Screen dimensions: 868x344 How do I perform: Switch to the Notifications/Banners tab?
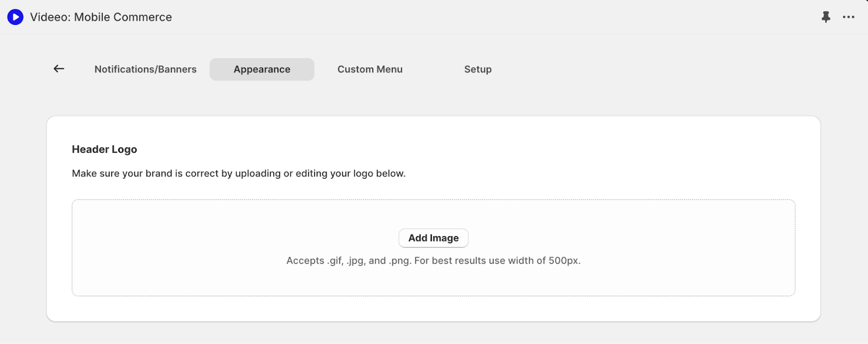pyautogui.click(x=145, y=69)
